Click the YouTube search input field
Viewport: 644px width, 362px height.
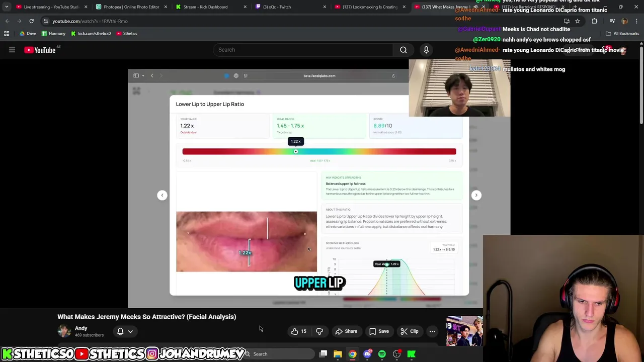pyautogui.click(x=303, y=50)
